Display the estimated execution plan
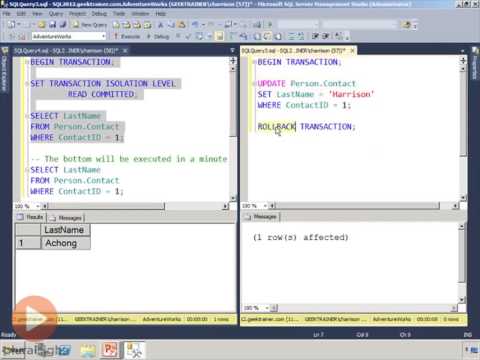Viewport: 480px width, 360px height. [x=199, y=36]
